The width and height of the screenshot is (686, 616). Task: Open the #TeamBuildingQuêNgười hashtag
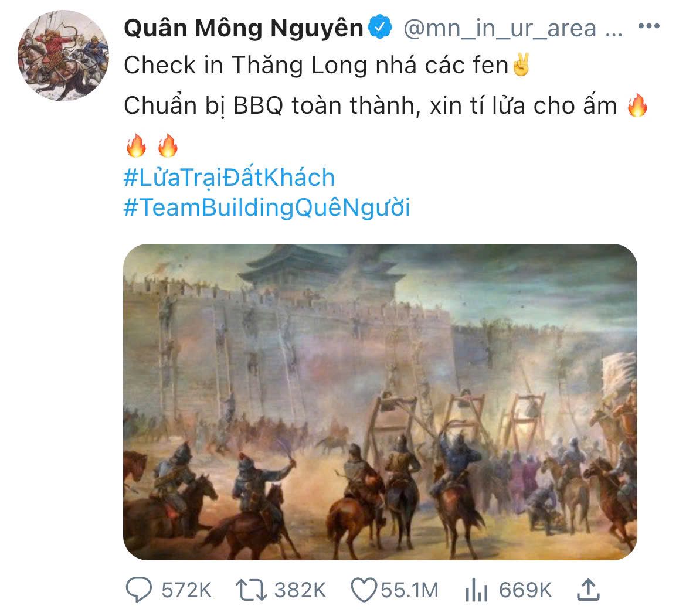click(x=267, y=207)
